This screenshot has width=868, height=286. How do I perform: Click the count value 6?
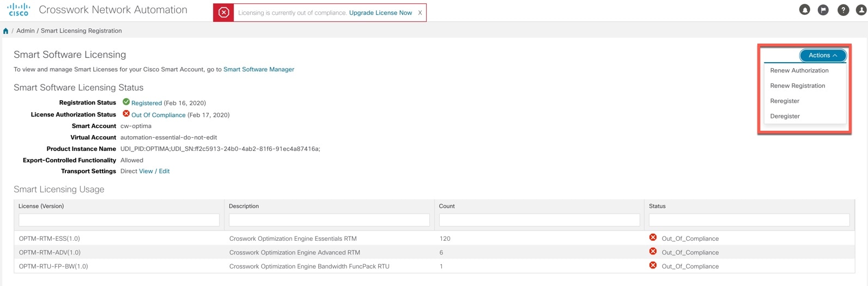[441, 252]
